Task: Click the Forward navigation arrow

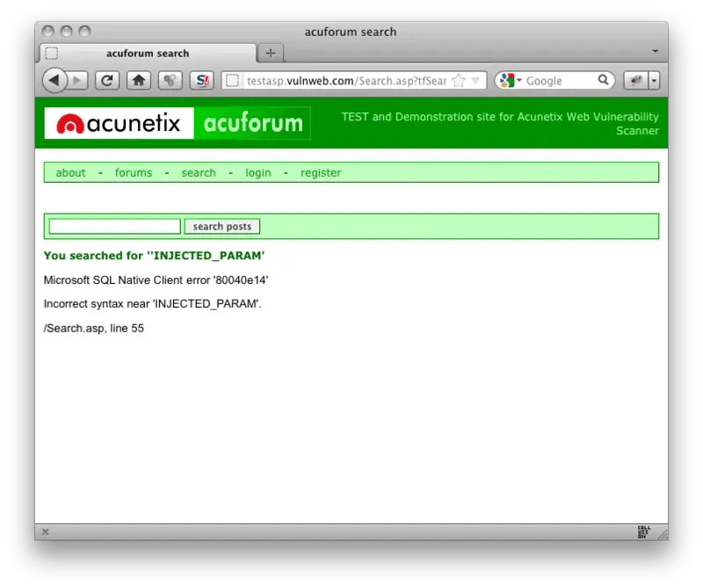Action: tap(78, 81)
